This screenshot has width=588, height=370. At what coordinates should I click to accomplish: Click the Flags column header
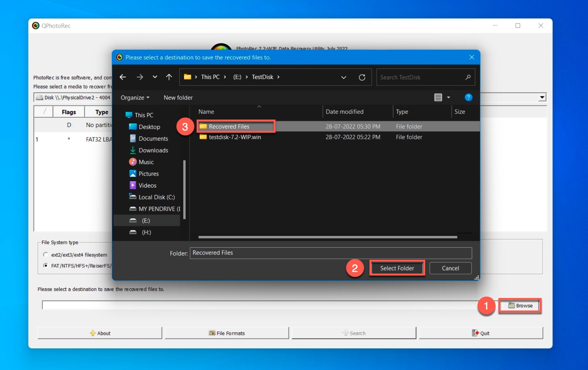click(x=69, y=112)
